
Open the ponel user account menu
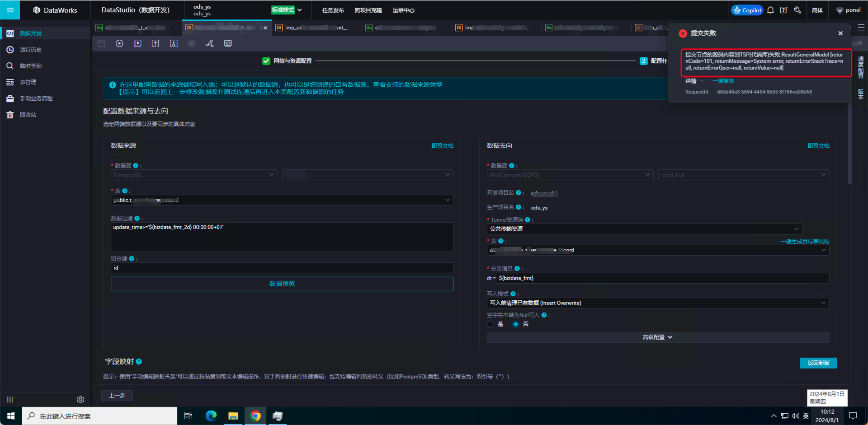click(x=848, y=10)
